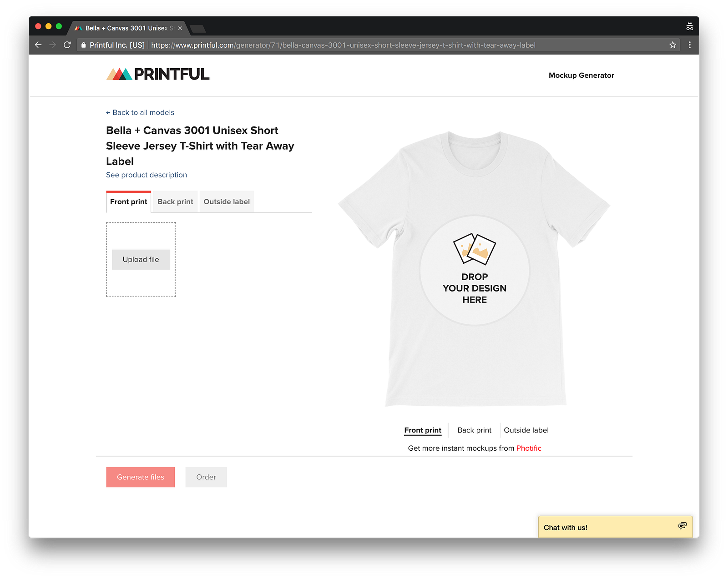The image size is (728, 579).
Task: Click the incognito icon in title bar
Action: point(690,26)
